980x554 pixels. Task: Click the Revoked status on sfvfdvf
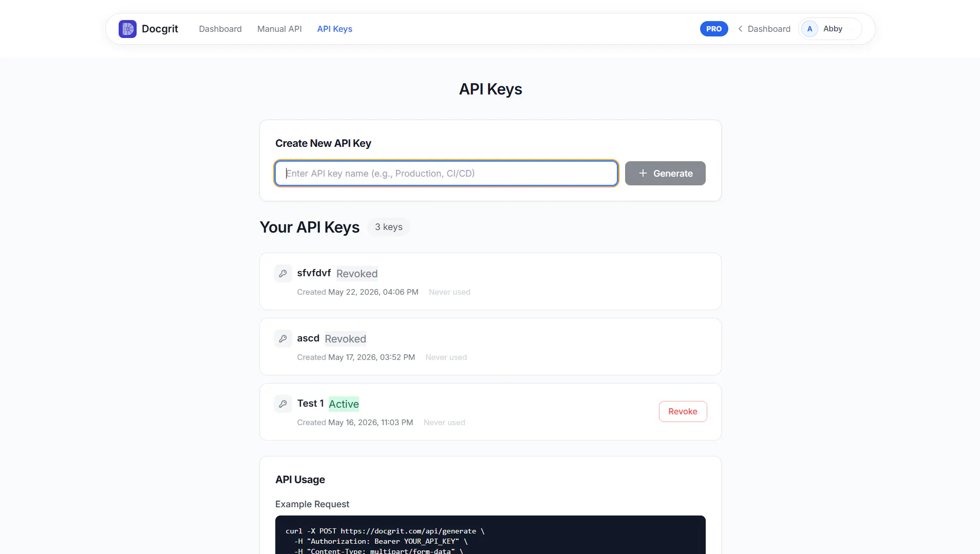357,274
